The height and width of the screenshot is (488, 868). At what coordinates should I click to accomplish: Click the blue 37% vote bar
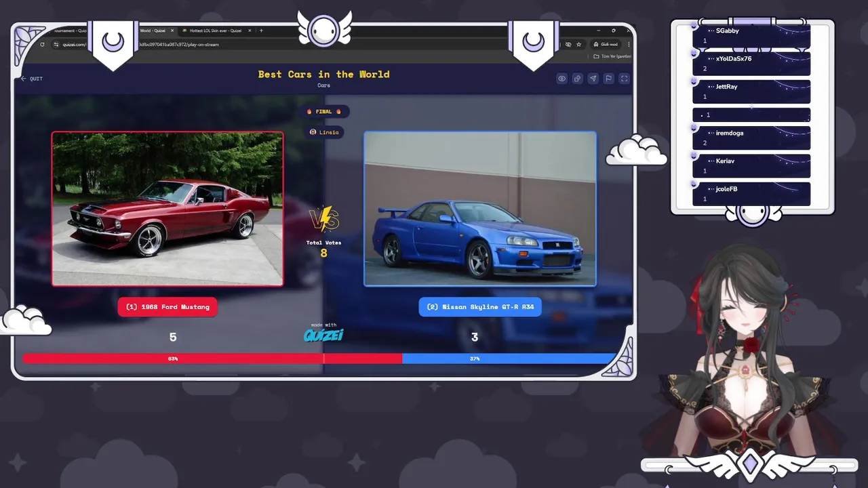click(509, 359)
